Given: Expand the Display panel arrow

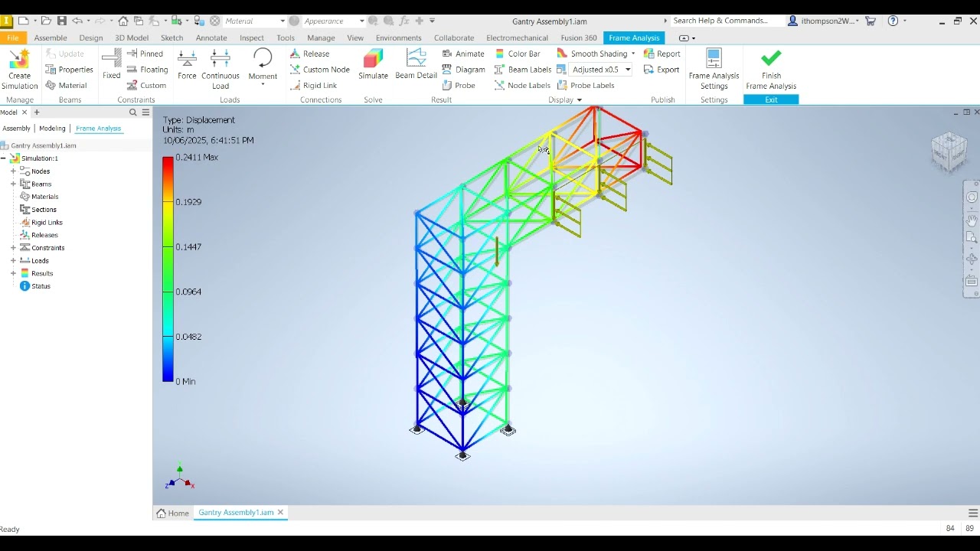Looking at the screenshot, I should click(579, 100).
